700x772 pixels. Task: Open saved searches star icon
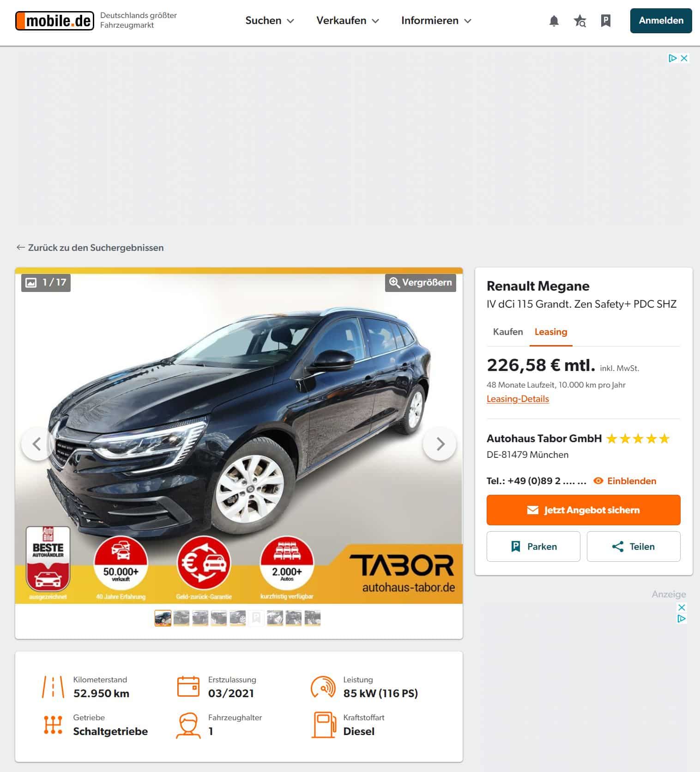(580, 21)
